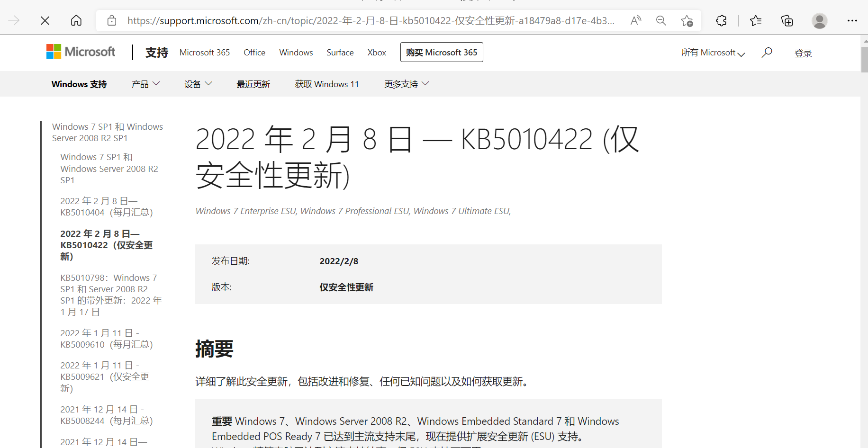Click the address bar URL
Image resolution: width=868 pixels, height=448 pixels.
coord(371,20)
